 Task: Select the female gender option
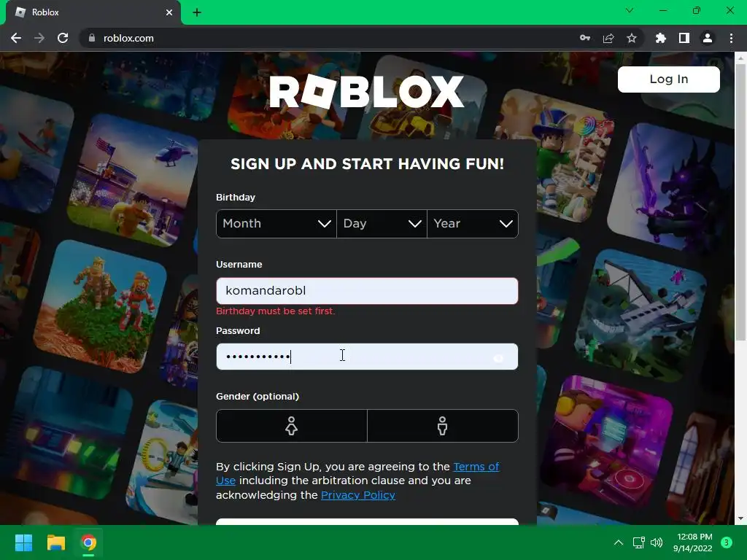[x=291, y=426]
